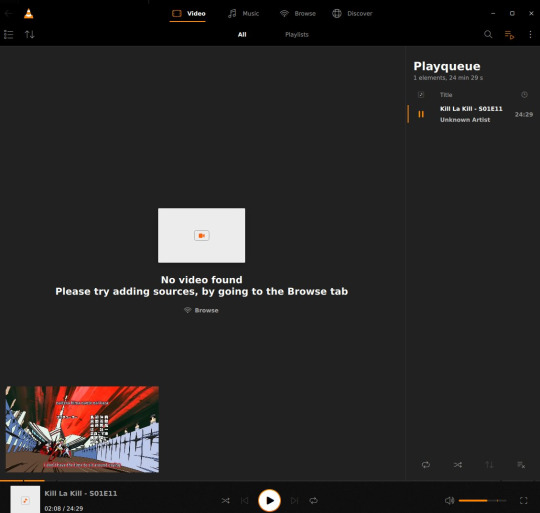Click the 24:29 duration in playqueue row
The image size is (540, 513).
(x=524, y=114)
